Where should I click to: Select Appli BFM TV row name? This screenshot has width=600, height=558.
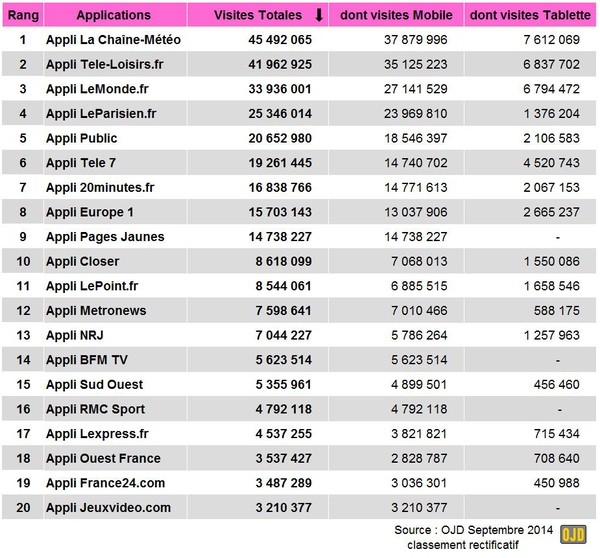[87, 360]
